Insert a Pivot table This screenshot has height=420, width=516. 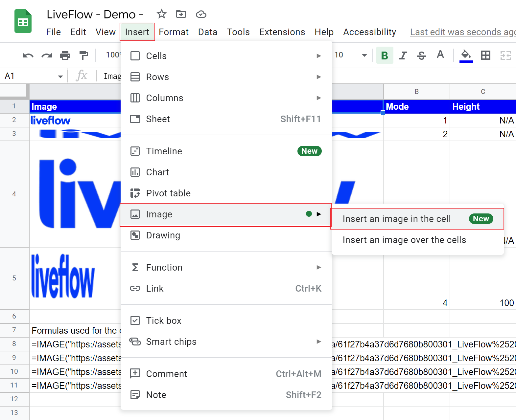(226, 193)
